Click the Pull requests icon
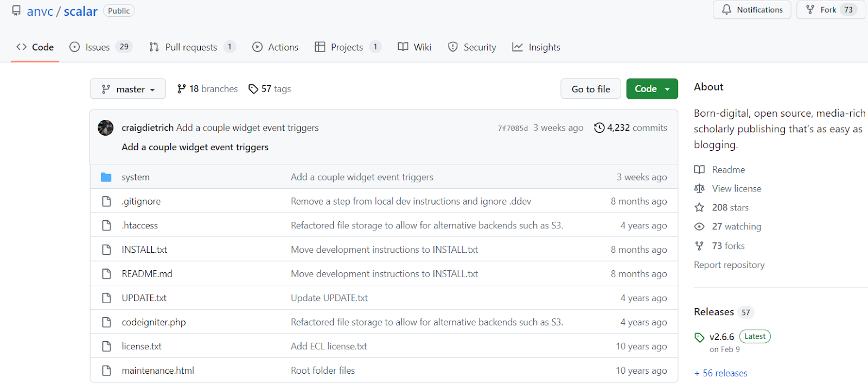 point(154,47)
